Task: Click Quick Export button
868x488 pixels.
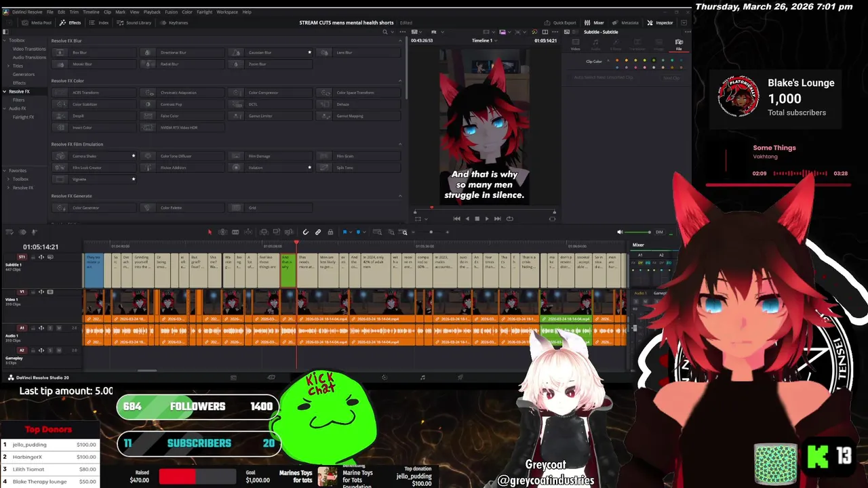Action: pyautogui.click(x=560, y=22)
